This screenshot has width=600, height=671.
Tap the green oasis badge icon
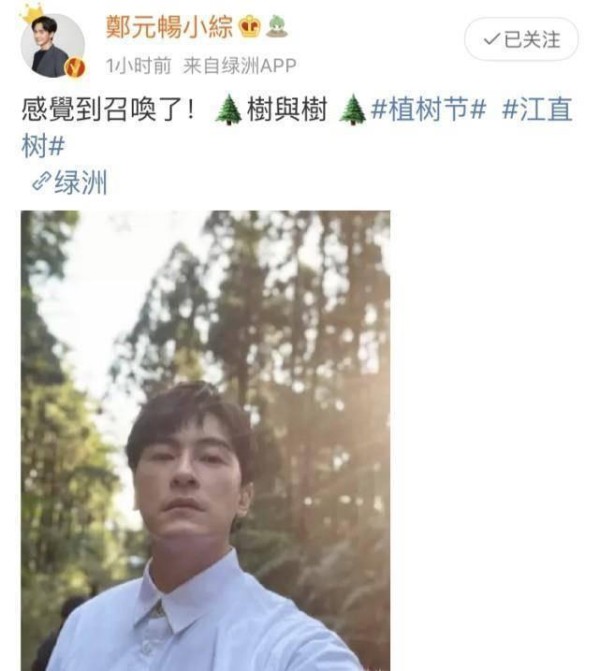point(277,26)
